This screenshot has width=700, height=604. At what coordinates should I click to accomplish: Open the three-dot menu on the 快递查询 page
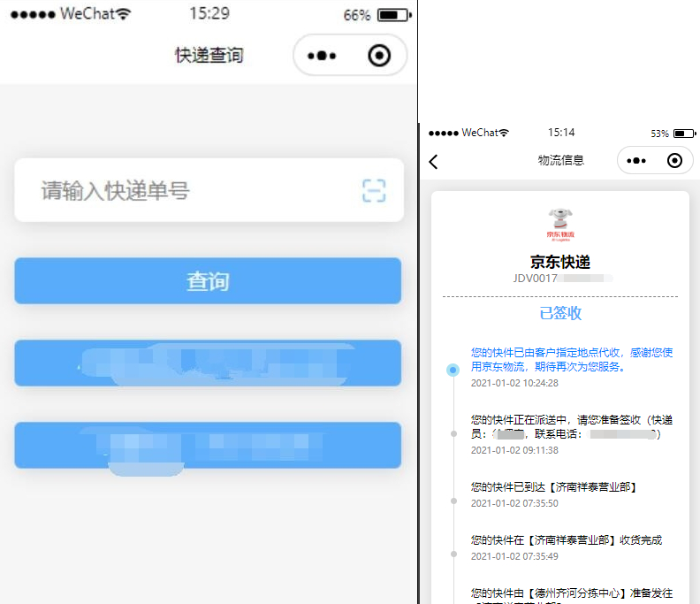click(322, 56)
